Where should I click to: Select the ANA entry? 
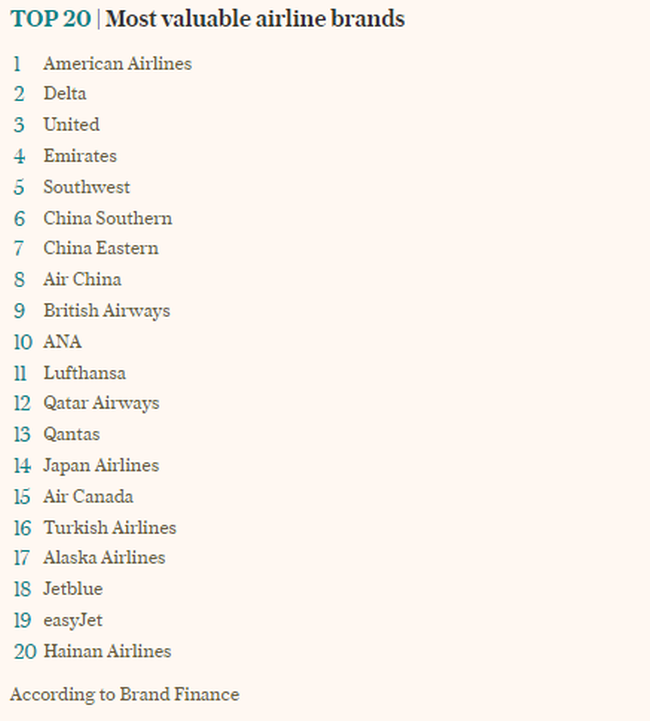62,341
